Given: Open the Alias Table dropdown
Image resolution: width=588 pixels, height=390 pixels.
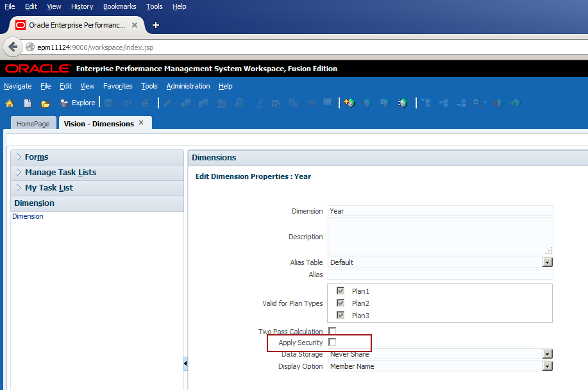Looking at the screenshot, I should [x=548, y=262].
